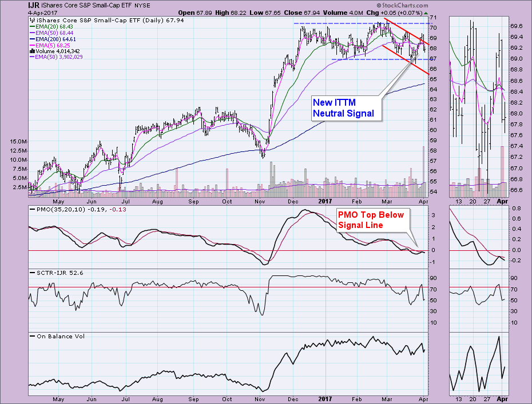Image resolution: width=532 pixels, height=404 pixels.
Task: Click the IJR ticker symbol
Action: click(x=34, y=5)
